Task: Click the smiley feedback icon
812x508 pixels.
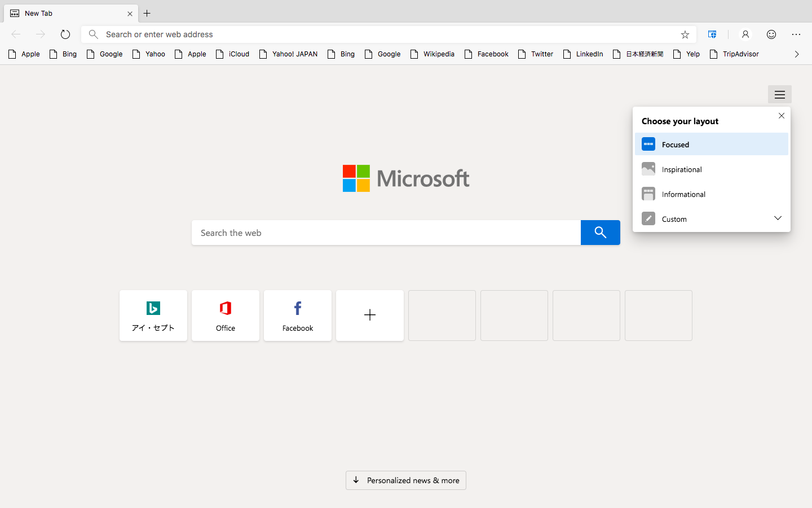Action: tap(771, 34)
